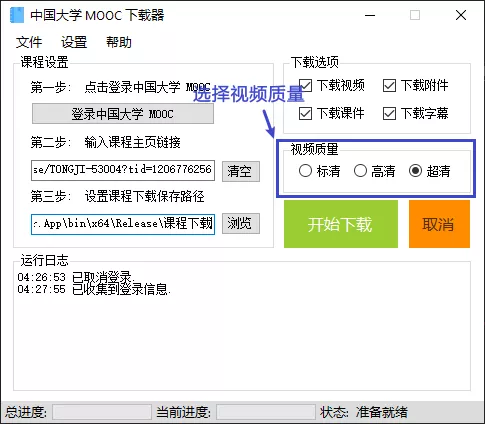Viewport: 485px width, 424px height.
Task: Toggle the 下载课件 checkbox
Action: 305,114
